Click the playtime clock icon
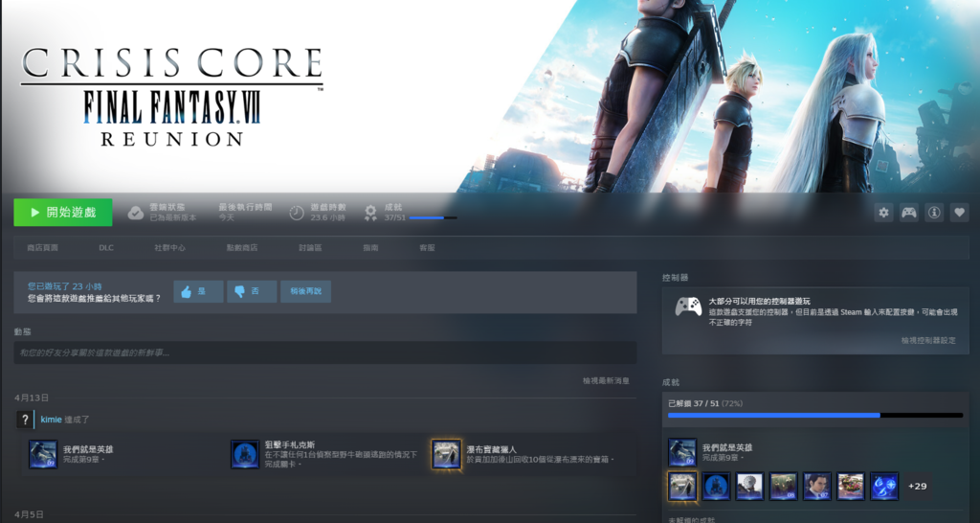This screenshot has width=980, height=523. point(297,213)
